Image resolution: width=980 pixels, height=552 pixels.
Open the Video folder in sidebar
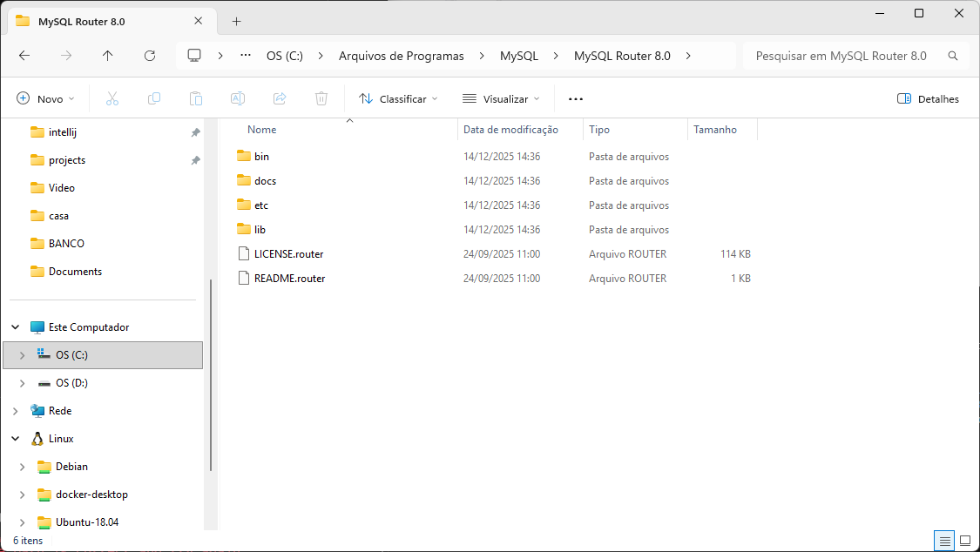(61, 187)
